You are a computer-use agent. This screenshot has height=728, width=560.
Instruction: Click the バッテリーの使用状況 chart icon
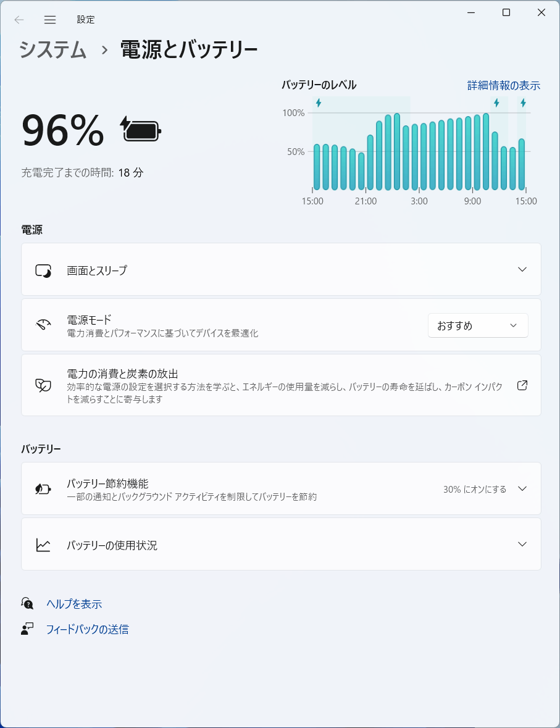point(43,545)
